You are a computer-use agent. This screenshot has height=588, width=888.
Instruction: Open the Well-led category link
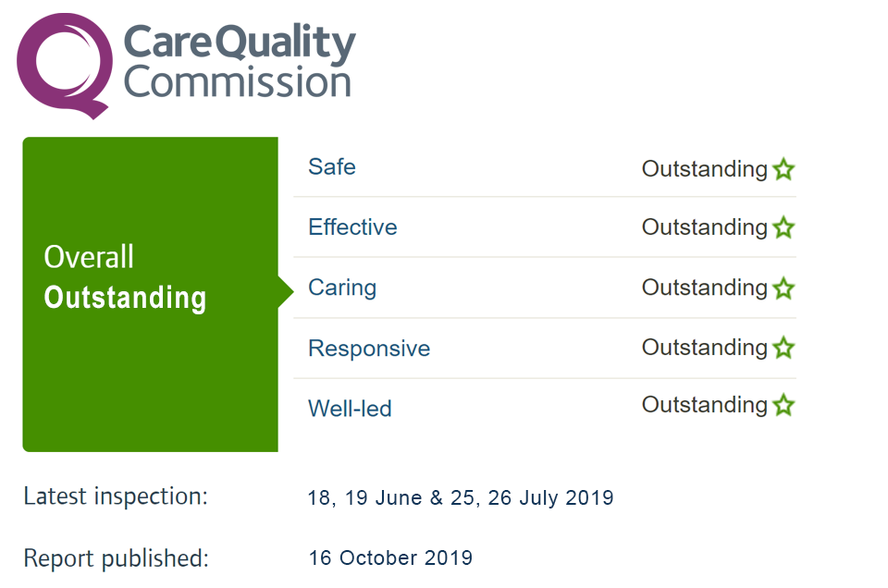350,409
